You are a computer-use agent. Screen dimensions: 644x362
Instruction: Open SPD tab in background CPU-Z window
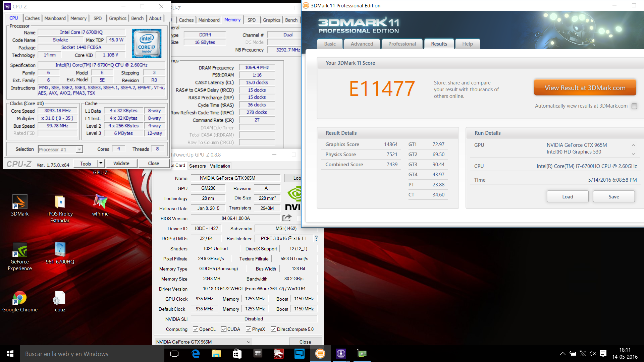(x=252, y=20)
